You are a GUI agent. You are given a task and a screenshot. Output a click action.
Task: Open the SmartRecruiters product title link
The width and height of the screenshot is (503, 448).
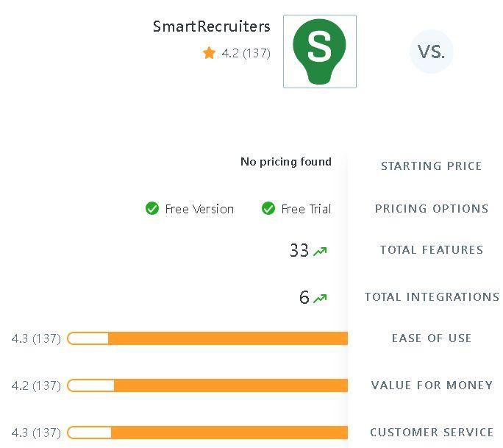coord(211,26)
